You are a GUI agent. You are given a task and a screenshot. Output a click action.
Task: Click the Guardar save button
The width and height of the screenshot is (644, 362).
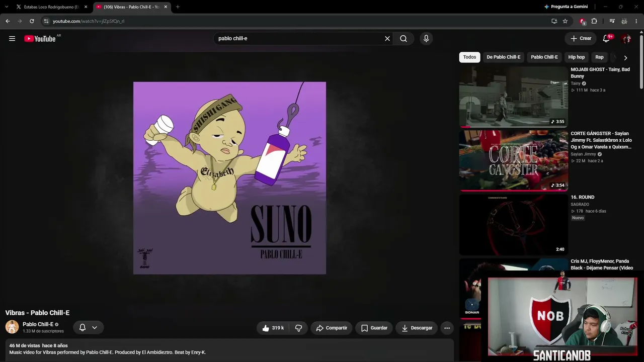pos(374,328)
